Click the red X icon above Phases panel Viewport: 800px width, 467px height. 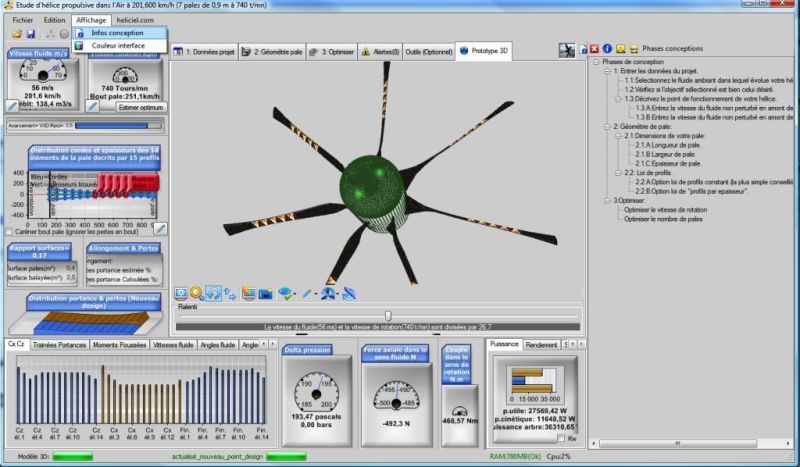[594, 49]
